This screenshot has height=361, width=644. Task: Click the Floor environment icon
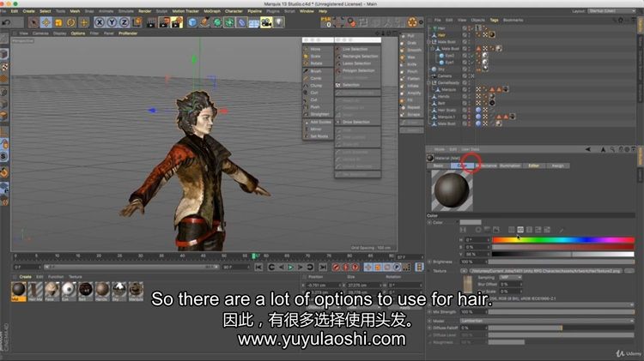pyautogui.click(x=254, y=22)
